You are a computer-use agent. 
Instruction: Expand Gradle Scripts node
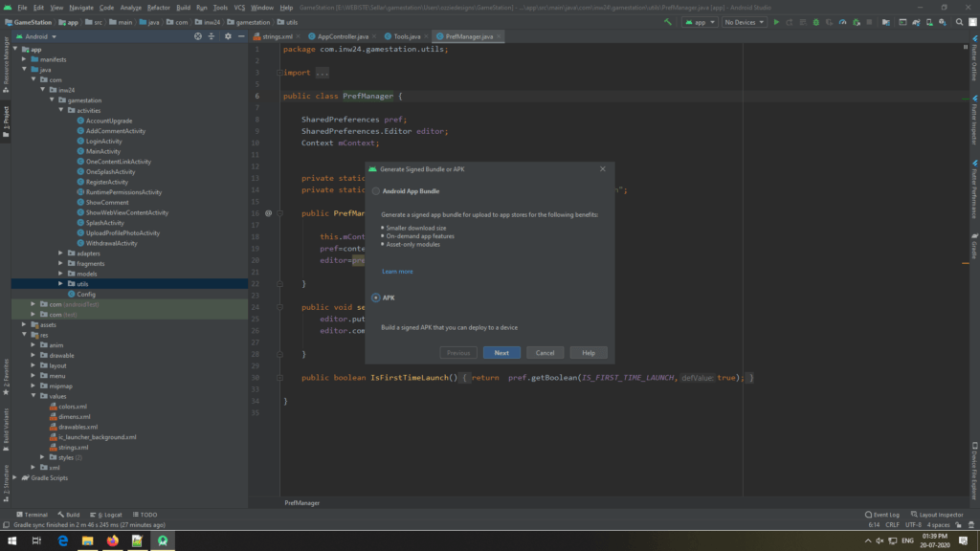(x=15, y=478)
